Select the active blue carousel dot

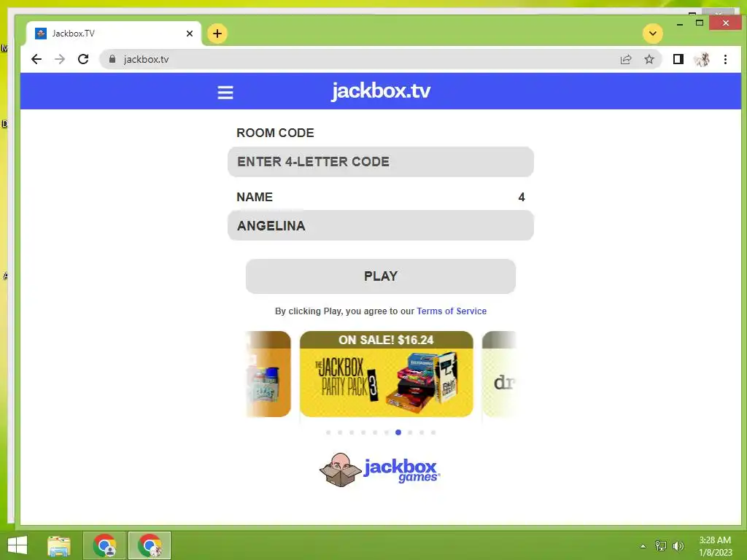point(398,432)
